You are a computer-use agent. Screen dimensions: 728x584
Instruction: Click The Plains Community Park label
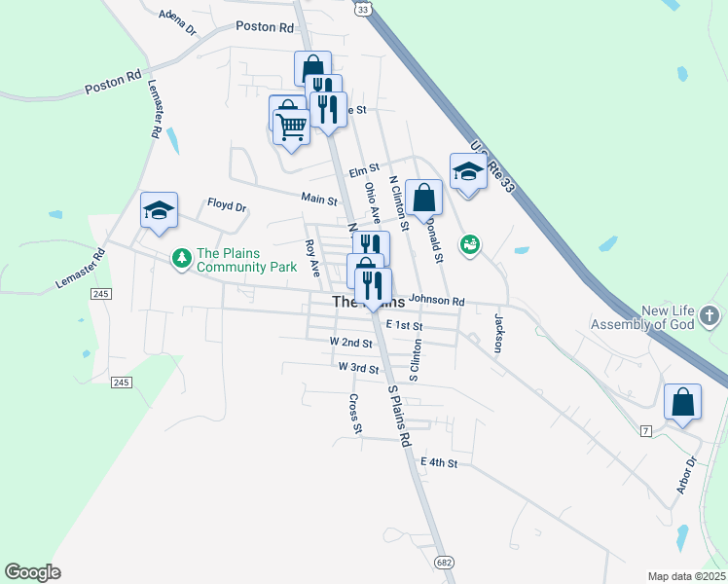click(246, 260)
